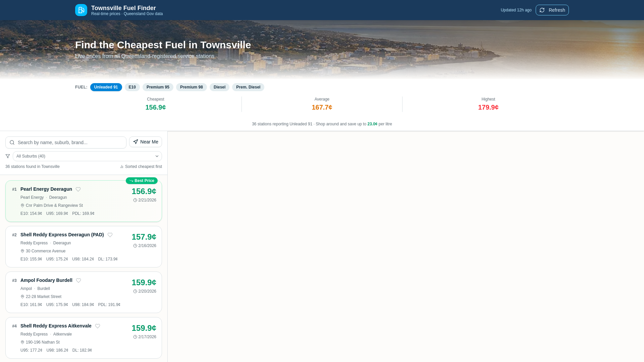644x362 pixels.
Task: Click the refresh arrows icon
Action: [542, 10]
